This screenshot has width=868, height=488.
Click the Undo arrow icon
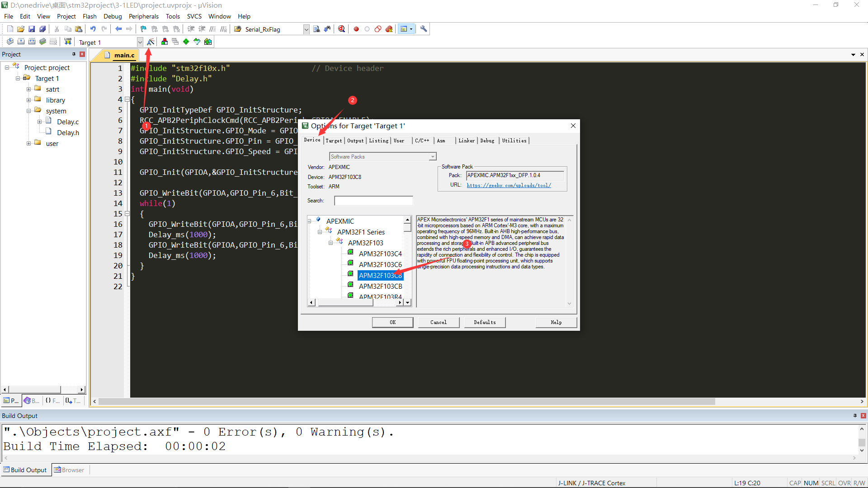point(93,29)
